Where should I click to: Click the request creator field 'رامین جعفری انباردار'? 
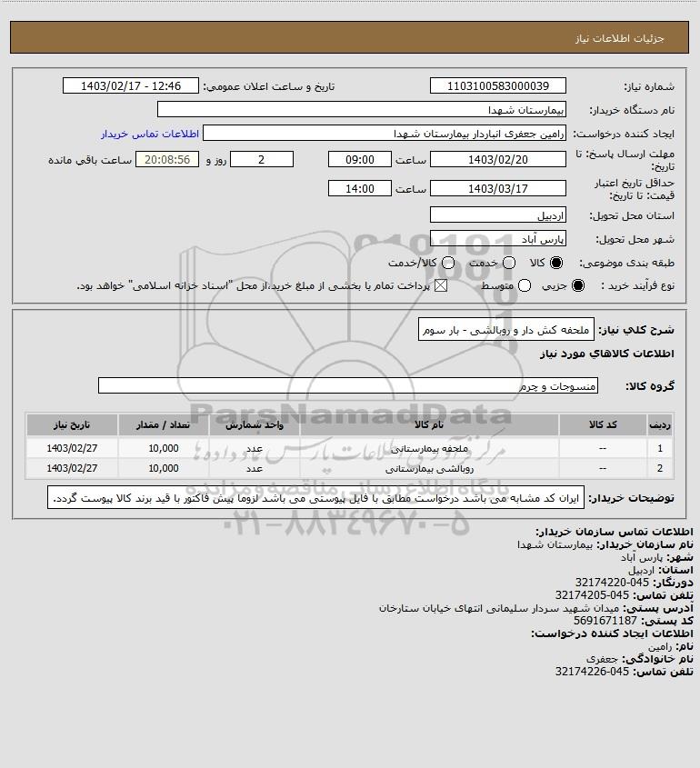(x=385, y=134)
